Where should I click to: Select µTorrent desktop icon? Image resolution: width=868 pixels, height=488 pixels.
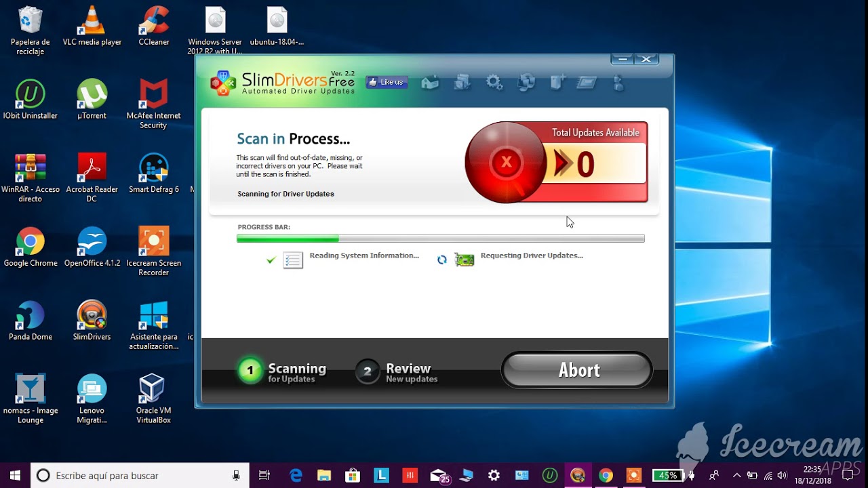92,100
